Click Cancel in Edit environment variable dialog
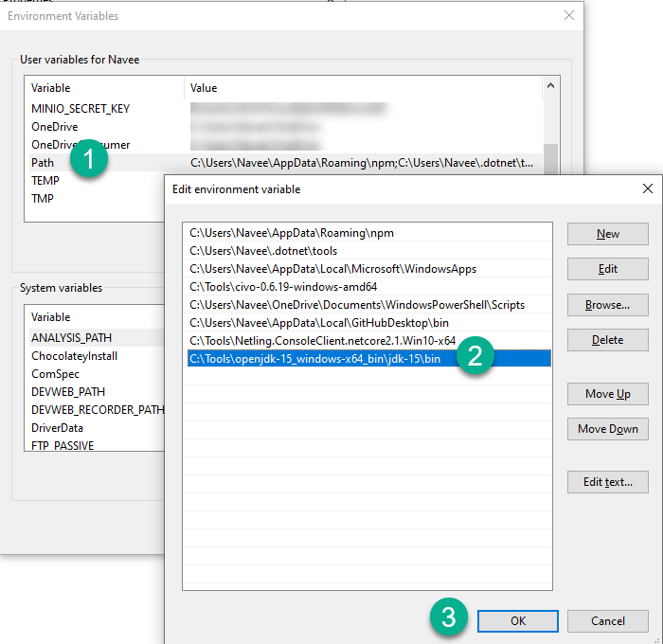The width and height of the screenshot is (663, 644). tap(608, 621)
